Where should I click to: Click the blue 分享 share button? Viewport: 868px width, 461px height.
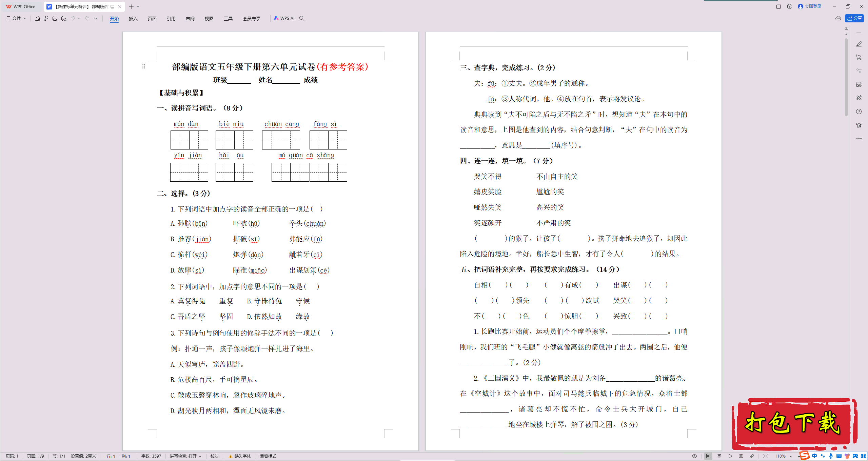coord(854,18)
